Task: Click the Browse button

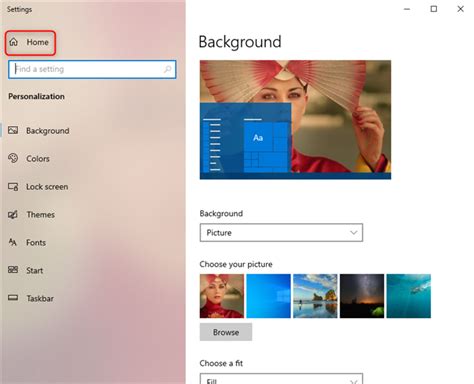Action: (x=226, y=332)
